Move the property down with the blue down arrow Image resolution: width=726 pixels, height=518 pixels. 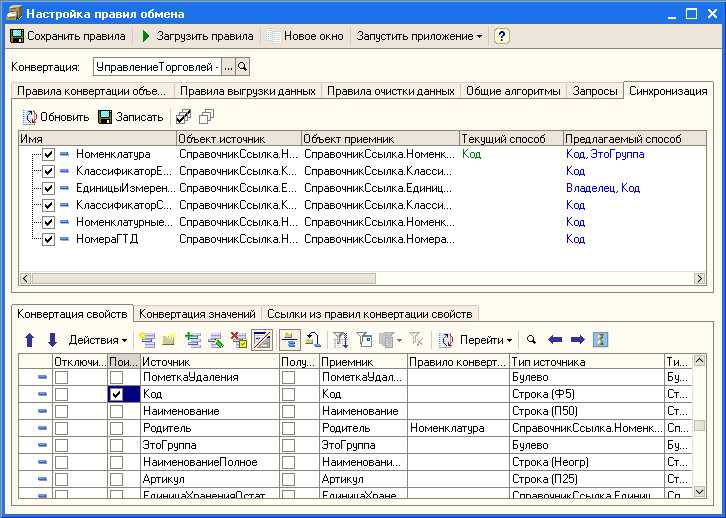[x=52, y=340]
